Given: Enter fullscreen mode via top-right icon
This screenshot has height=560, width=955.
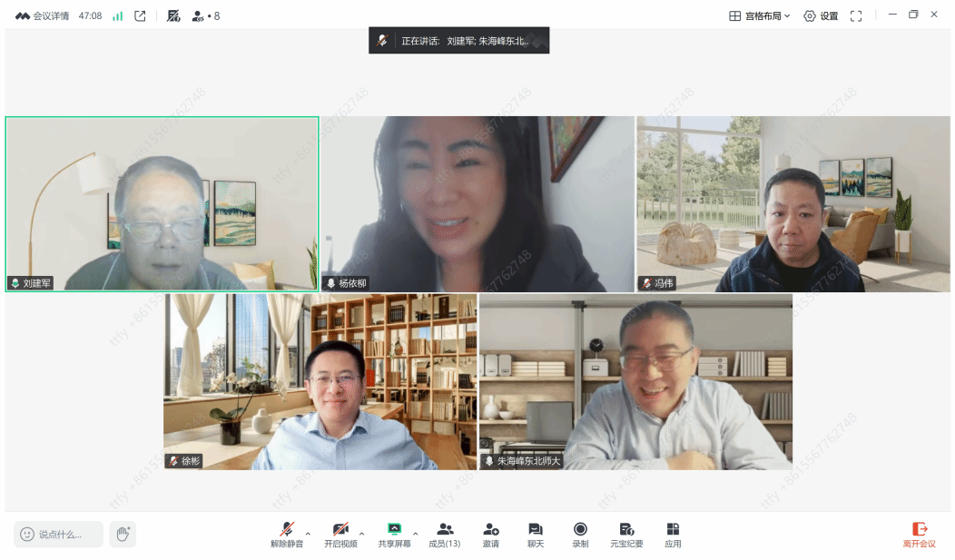Looking at the screenshot, I should (x=855, y=15).
